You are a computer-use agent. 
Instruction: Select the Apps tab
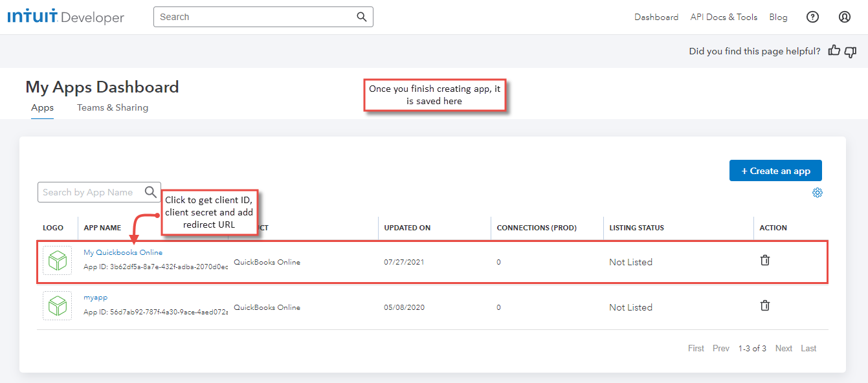click(43, 108)
